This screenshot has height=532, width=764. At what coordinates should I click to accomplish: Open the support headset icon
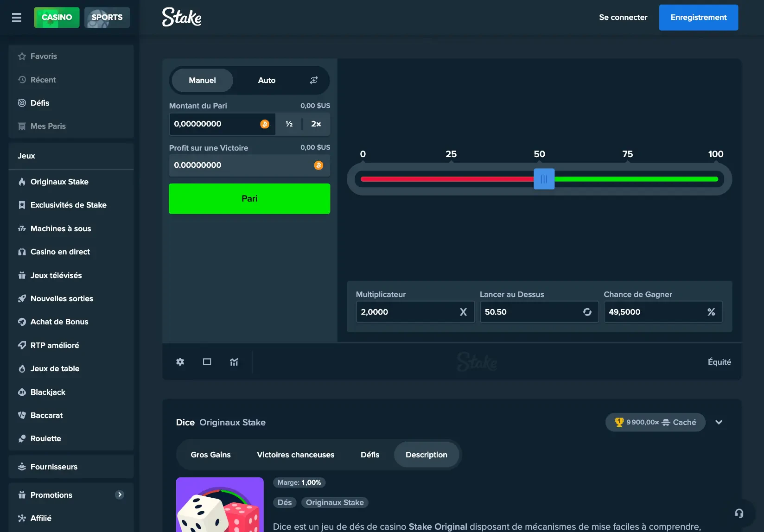(739, 513)
